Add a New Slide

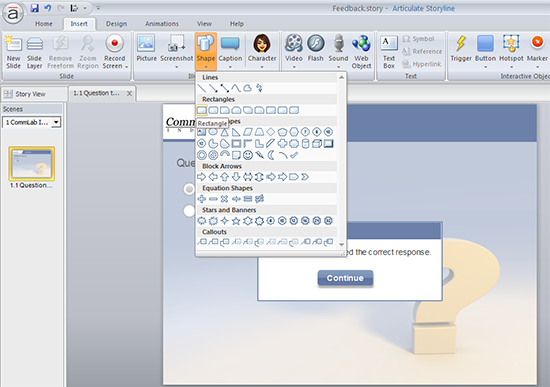point(14,52)
